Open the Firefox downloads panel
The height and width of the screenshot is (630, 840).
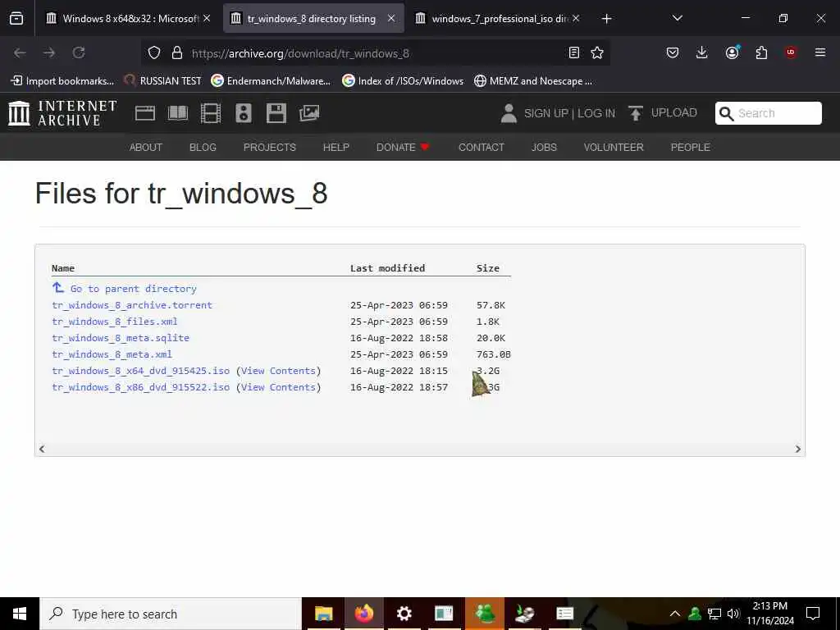702,52
